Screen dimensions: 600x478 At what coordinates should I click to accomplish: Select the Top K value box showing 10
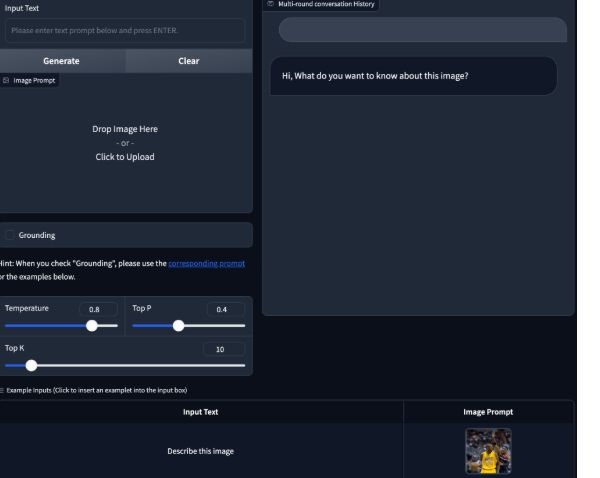pos(222,349)
